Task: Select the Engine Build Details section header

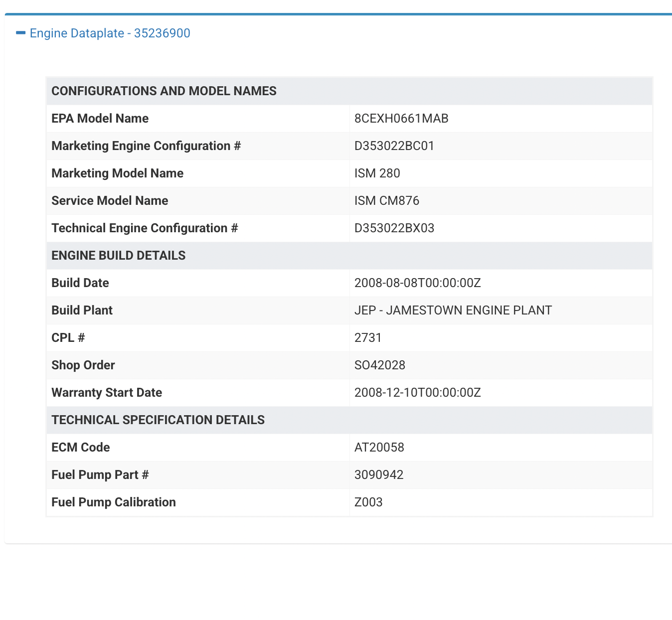Action: point(119,256)
